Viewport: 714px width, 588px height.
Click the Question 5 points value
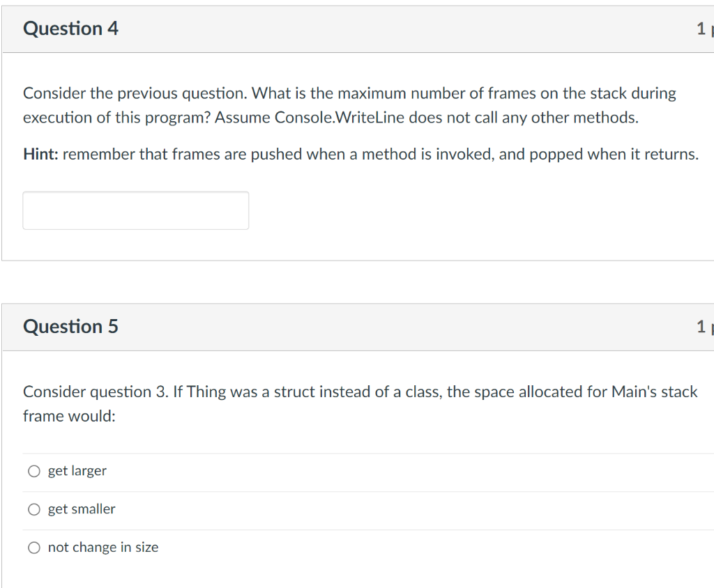(x=703, y=326)
